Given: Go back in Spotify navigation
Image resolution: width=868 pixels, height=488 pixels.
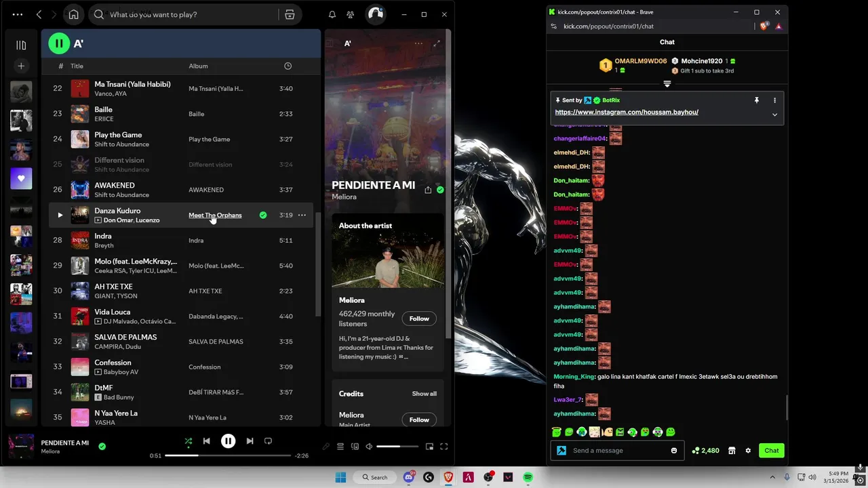Looking at the screenshot, I should tap(39, 14).
